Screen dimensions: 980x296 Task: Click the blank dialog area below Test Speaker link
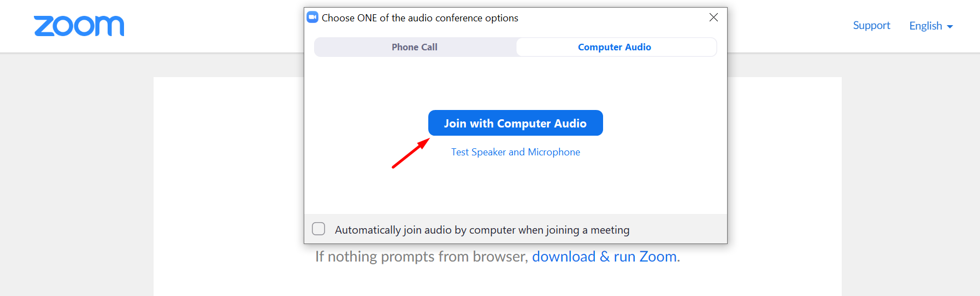tap(515, 186)
